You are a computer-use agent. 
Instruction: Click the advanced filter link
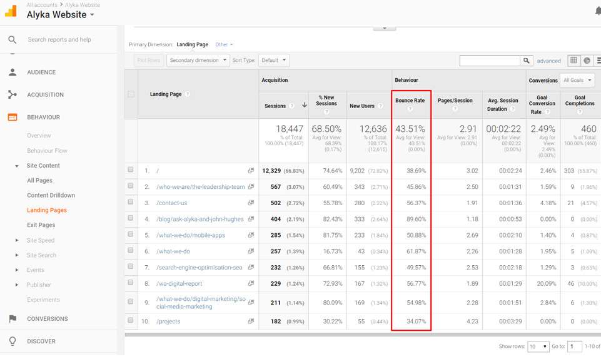click(x=548, y=61)
